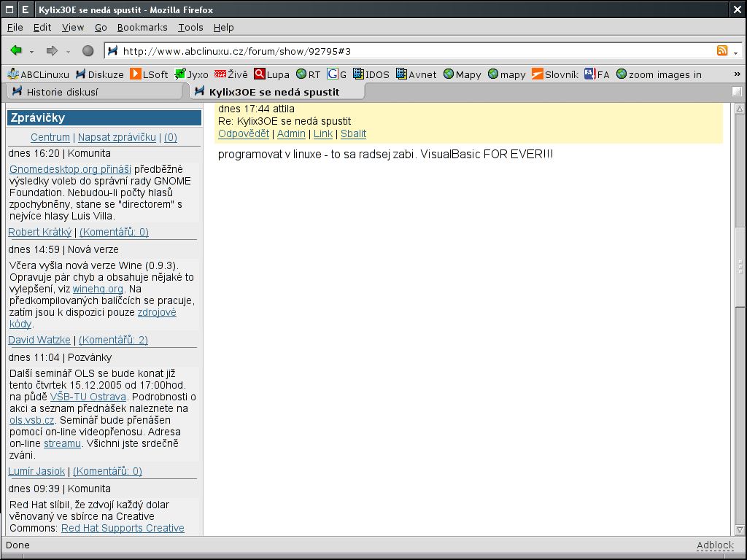Screen dimensions: 747x560
Task: Select the Kylix3OE se nedá spustit tab
Action: (276, 91)
